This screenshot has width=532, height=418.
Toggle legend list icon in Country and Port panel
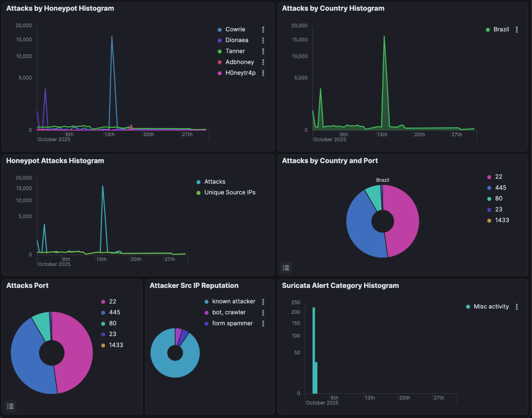click(x=286, y=268)
